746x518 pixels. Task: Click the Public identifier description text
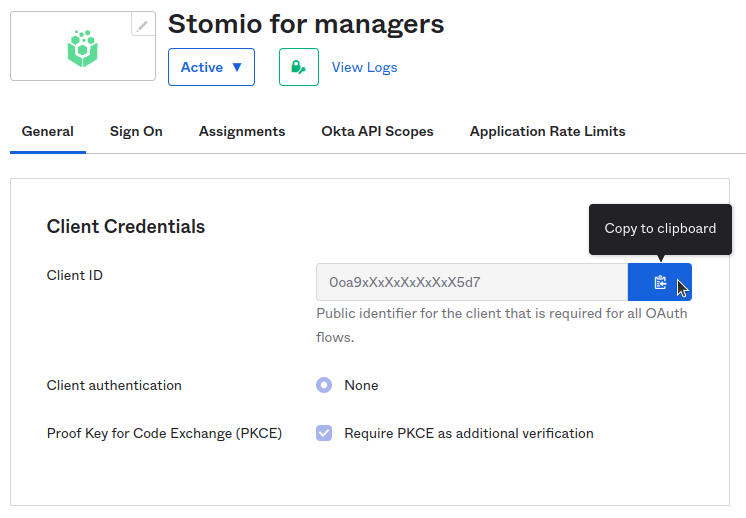502,325
